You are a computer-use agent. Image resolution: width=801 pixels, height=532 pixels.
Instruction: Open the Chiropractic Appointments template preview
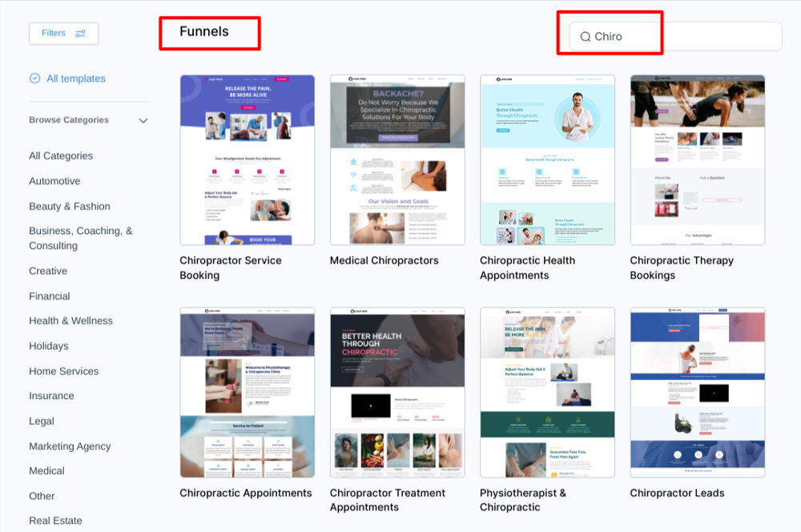tap(247, 393)
